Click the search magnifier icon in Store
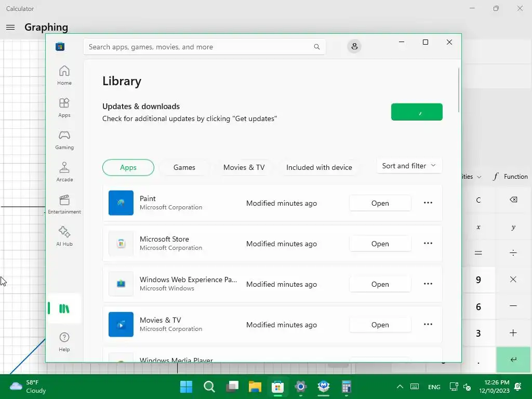This screenshot has height=399, width=532. [x=316, y=47]
